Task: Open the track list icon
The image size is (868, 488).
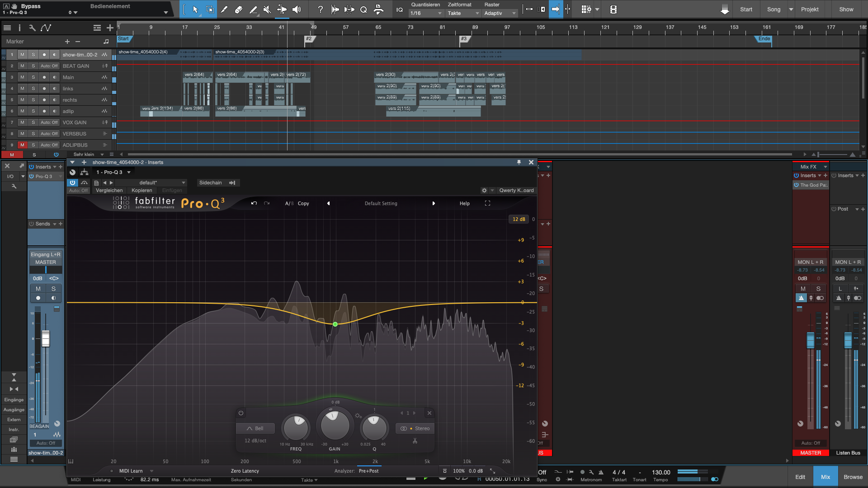Action: coord(7,28)
